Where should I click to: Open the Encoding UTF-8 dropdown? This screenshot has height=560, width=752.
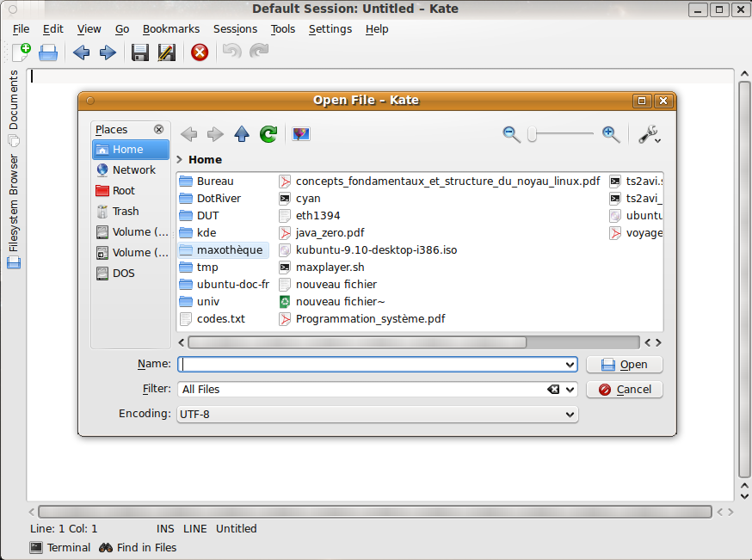click(378, 415)
